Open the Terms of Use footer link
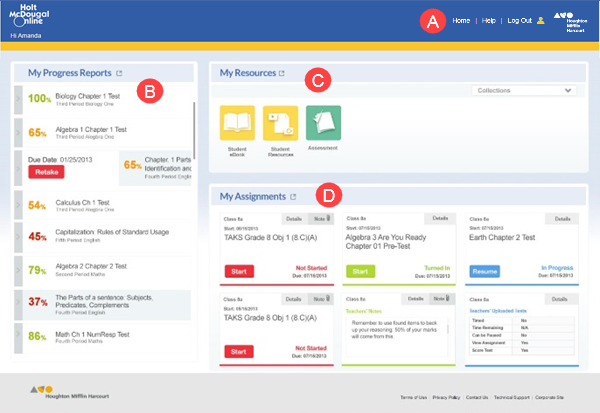 click(x=413, y=397)
